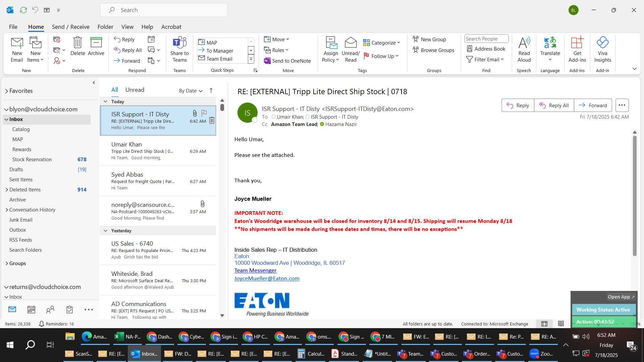The height and width of the screenshot is (362, 644).
Task: Create a New Group
Action: click(x=429, y=39)
